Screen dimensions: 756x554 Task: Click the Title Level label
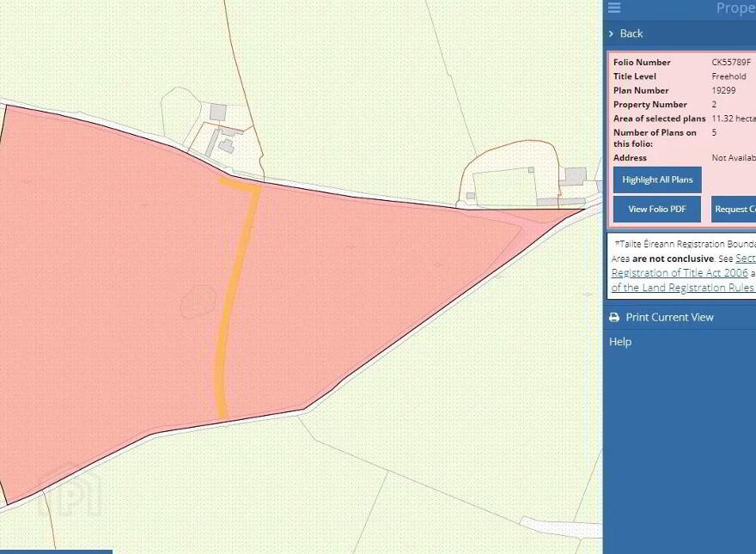coord(635,76)
